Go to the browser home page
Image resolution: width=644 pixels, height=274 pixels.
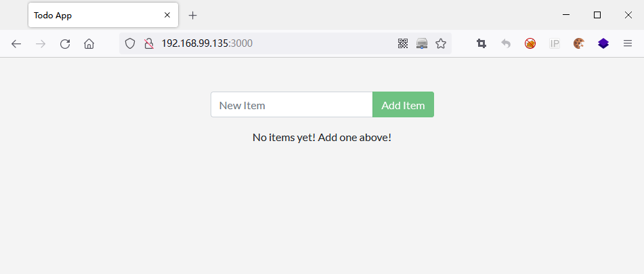click(x=89, y=44)
